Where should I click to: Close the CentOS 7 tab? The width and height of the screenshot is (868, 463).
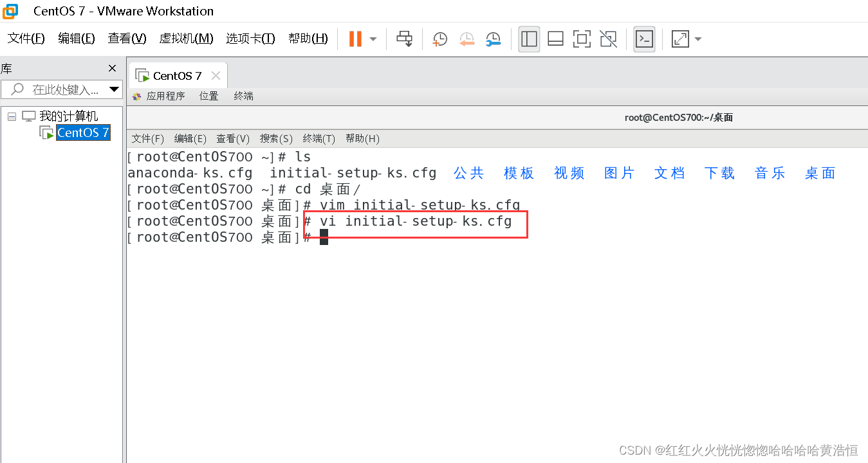tap(216, 76)
